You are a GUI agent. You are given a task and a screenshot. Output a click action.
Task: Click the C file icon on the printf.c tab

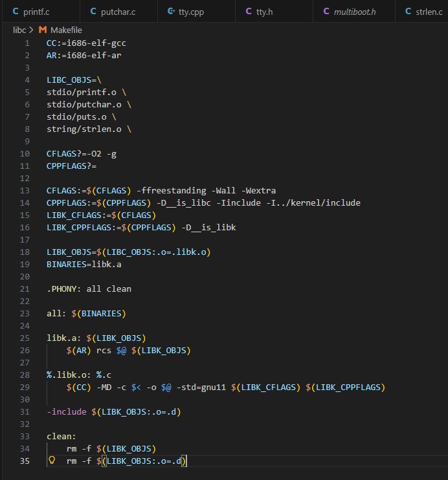click(16, 12)
